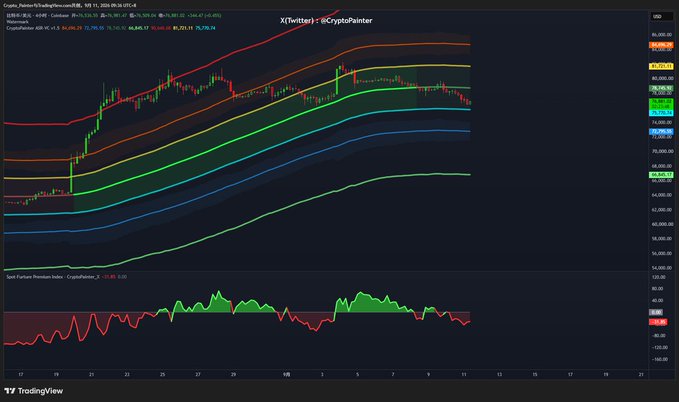Click the cyan 75,770.74 price label
679x402 pixels.
pos(661,113)
